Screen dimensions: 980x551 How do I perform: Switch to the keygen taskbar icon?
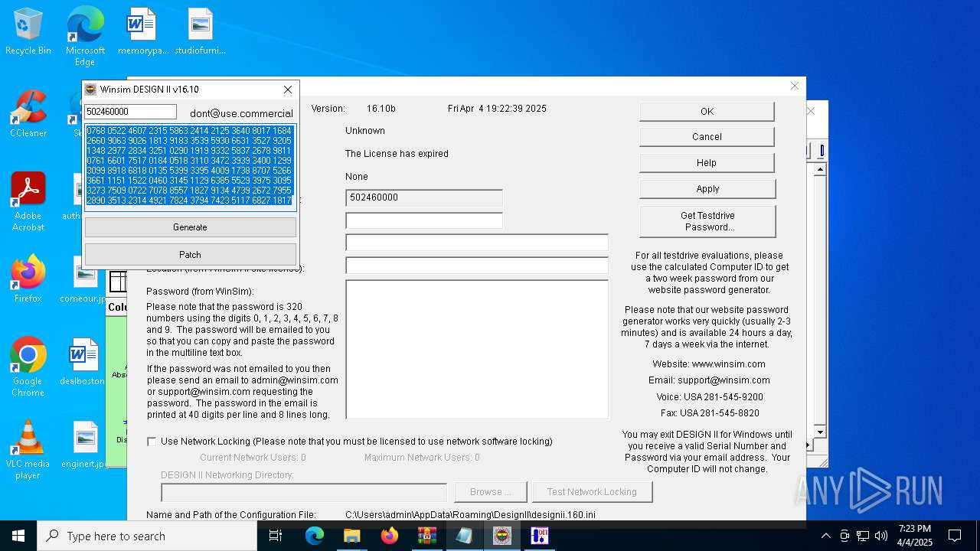point(502,536)
